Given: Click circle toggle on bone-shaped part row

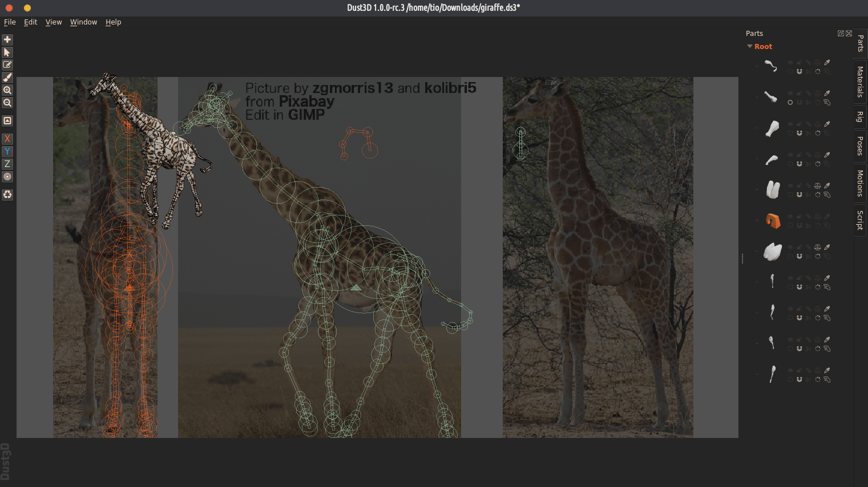Looking at the screenshot, I should [x=790, y=102].
